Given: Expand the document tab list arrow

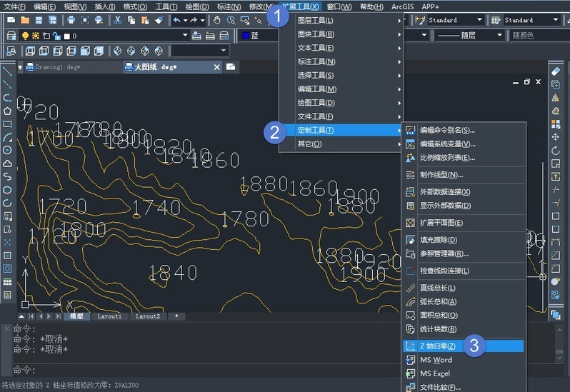Looking at the screenshot, I should click(20, 67).
